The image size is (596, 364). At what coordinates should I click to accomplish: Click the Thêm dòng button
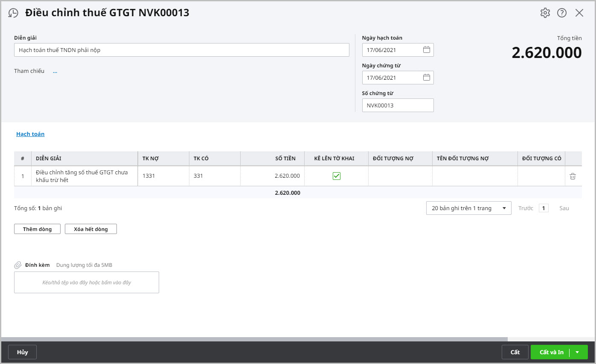coord(37,229)
